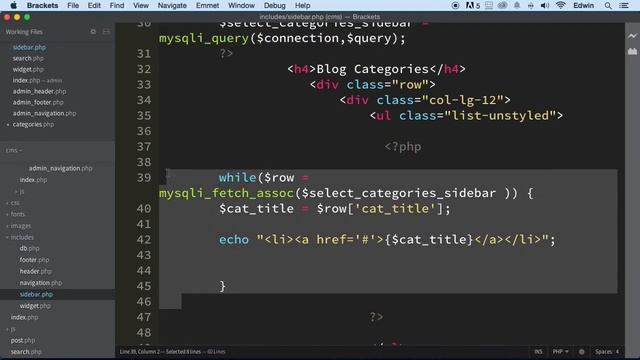640x360 pixels.
Task: Click the Creative Cloud icon in menu bar
Action: point(502,6)
